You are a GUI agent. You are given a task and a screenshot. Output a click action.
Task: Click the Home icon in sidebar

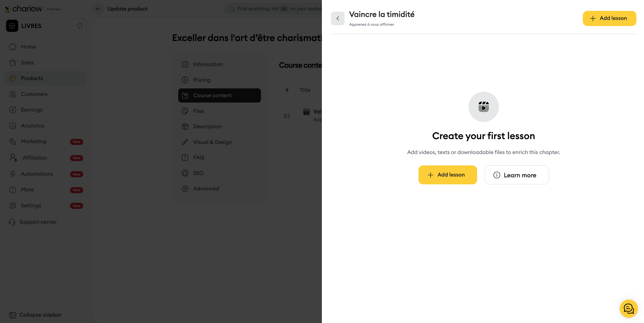[13, 47]
